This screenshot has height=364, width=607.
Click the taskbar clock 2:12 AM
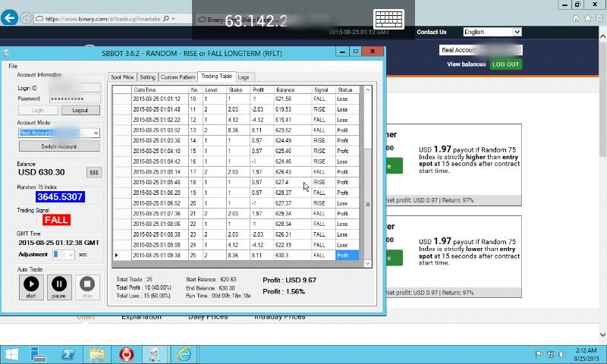pos(586,350)
